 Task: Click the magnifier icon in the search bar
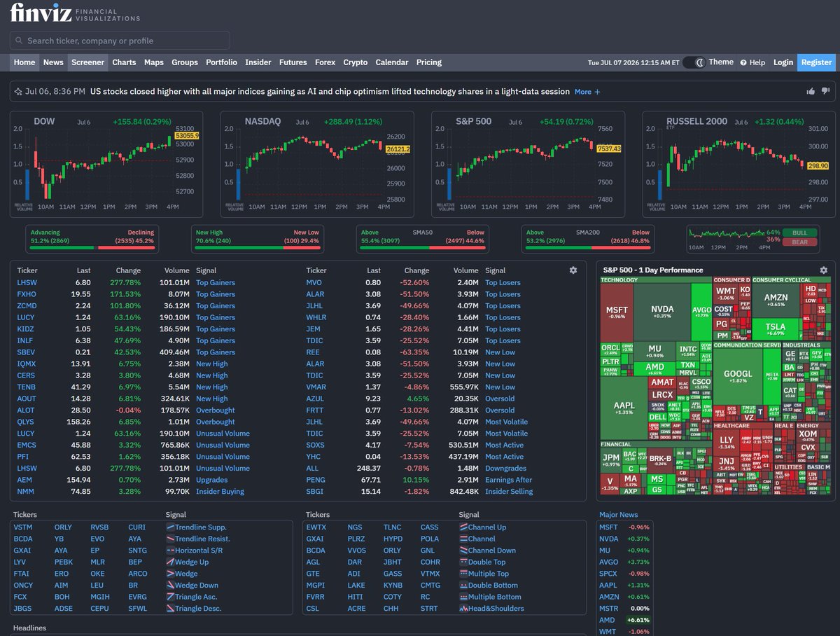coord(19,41)
